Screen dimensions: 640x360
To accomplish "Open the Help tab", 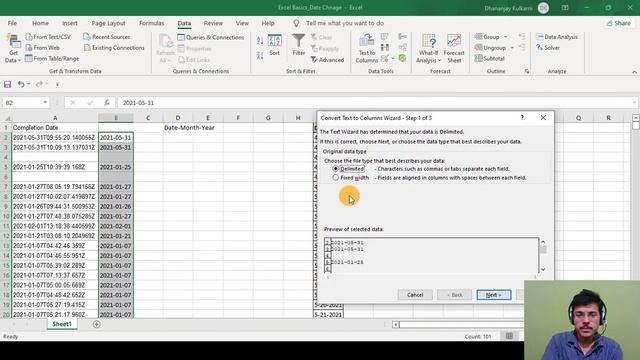I will pyautogui.click(x=268, y=23).
